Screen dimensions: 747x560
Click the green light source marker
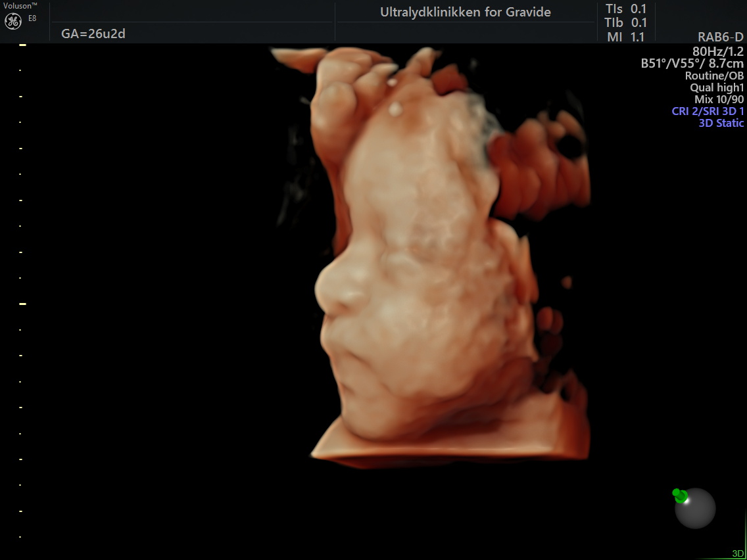pos(680,495)
